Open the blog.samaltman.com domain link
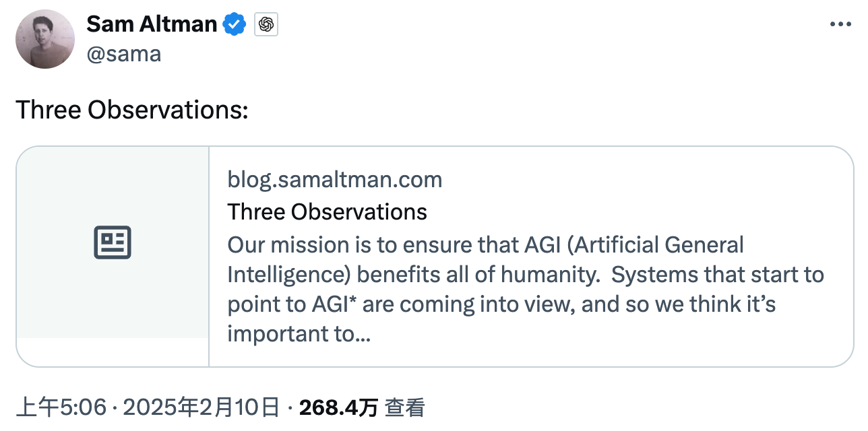This screenshot has width=868, height=431. (335, 180)
